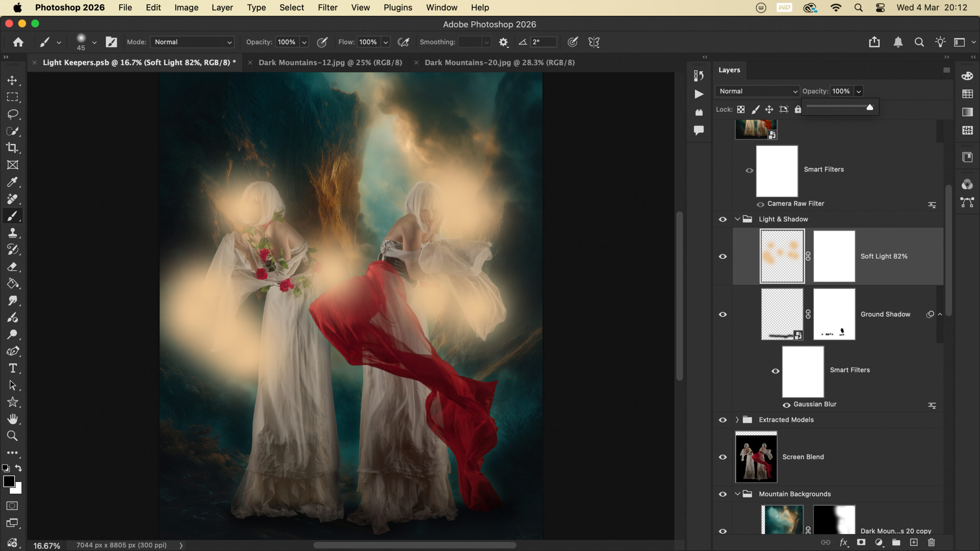Click the Layers panel tab
This screenshot has height=551, width=980.
click(729, 70)
